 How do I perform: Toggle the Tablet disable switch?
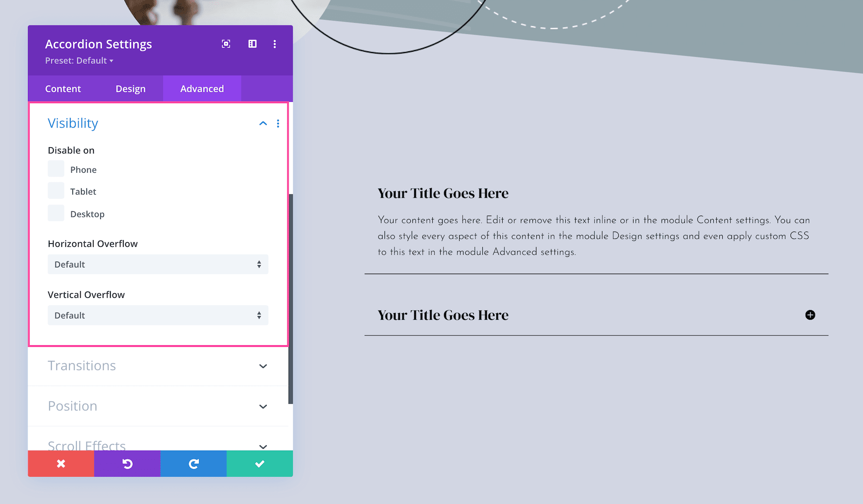click(57, 191)
